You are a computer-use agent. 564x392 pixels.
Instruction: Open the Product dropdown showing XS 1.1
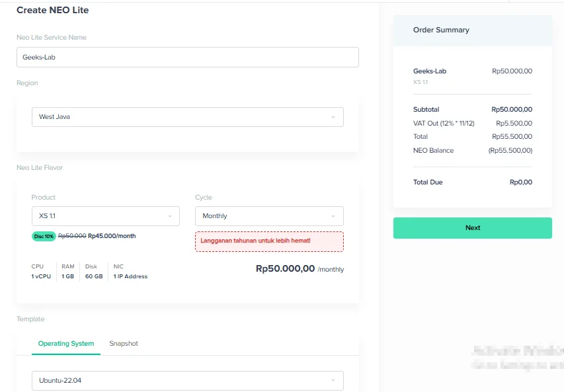[106, 216]
